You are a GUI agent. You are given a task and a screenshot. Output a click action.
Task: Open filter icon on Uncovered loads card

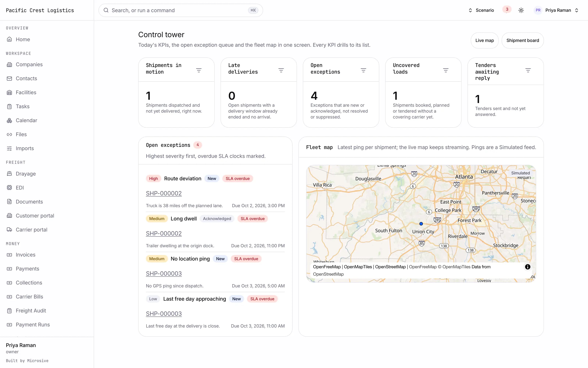tap(446, 70)
